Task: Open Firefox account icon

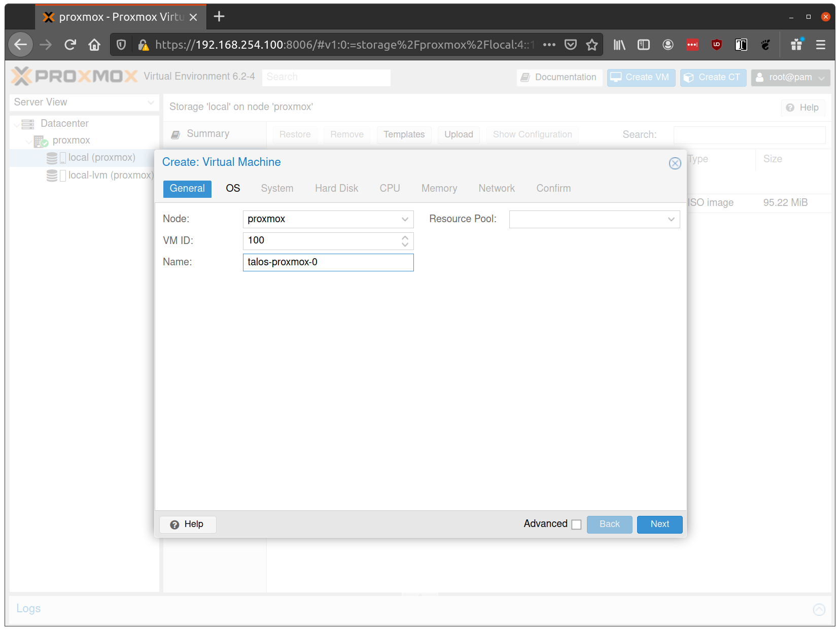Action: point(668,45)
